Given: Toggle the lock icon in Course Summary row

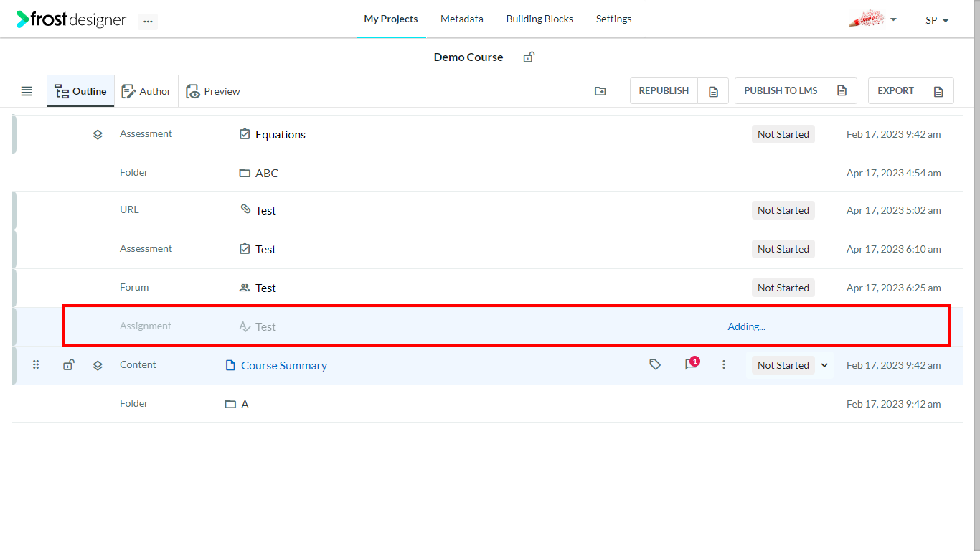Looking at the screenshot, I should [x=68, y=365].
